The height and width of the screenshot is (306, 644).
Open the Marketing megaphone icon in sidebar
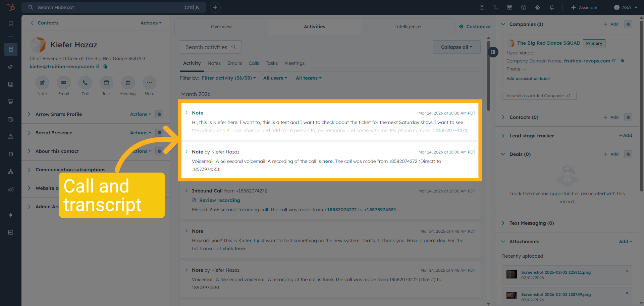pos(11,67)
